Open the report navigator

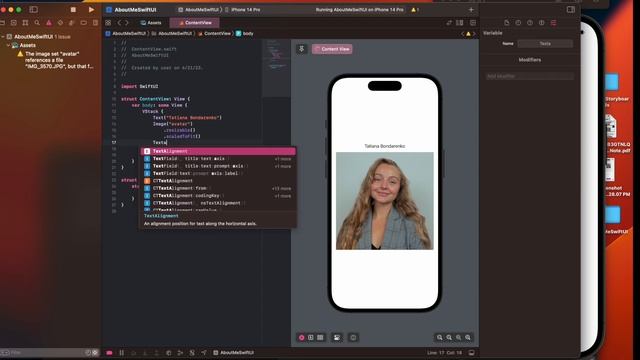pos(95,23)
